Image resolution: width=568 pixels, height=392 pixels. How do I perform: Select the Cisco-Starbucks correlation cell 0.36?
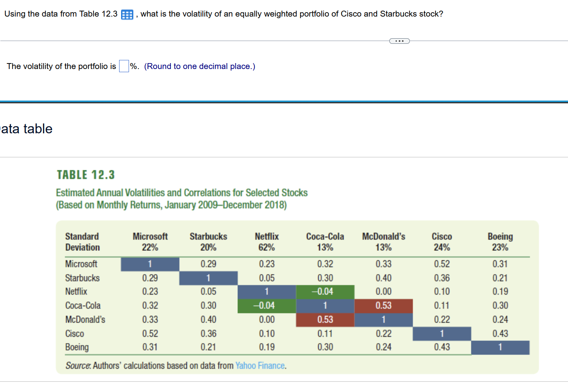tap(442, 278)
